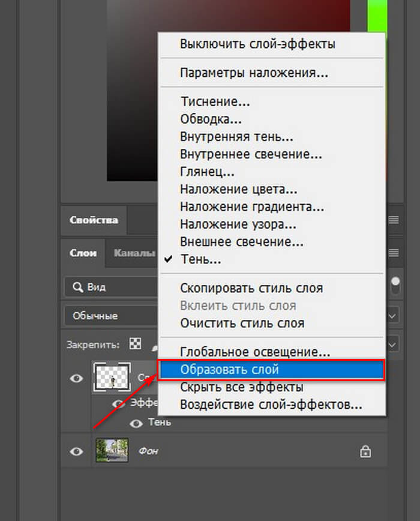Hide the top layer with eye icon
Screen dimensions: 420x521
[x=76, y=378]
